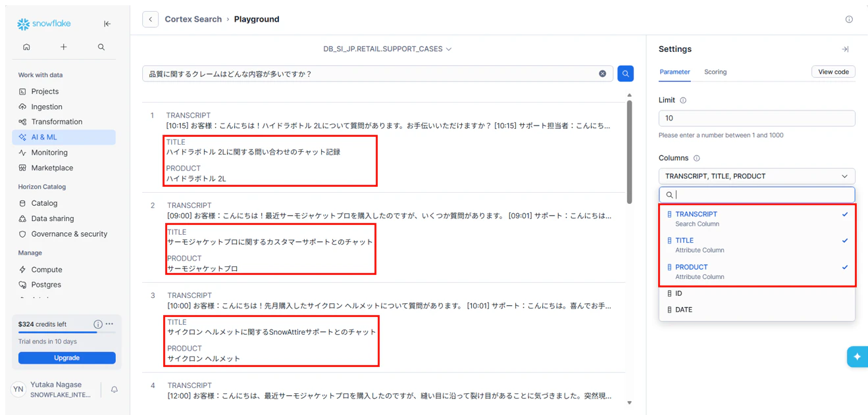Viewport: 868px width, 415px height.
Task: Click the column filter search box
Action: click(x=757, y=195)
